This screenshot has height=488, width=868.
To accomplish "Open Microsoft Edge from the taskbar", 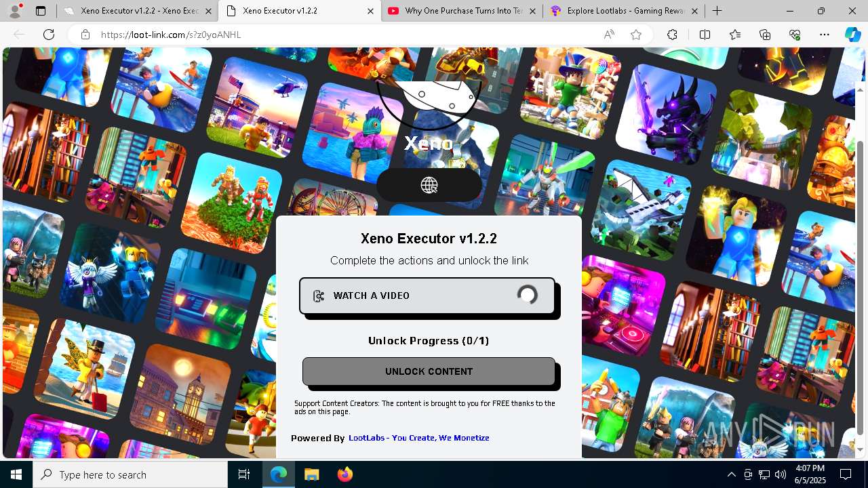I will pos(279,474).
